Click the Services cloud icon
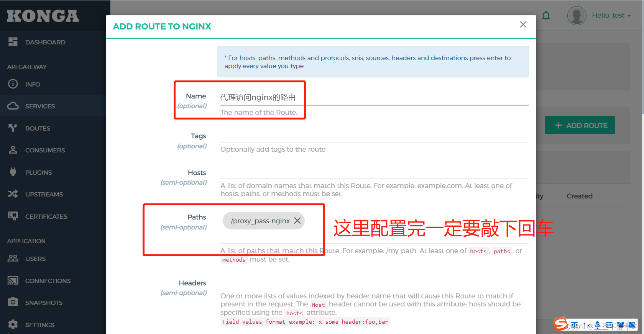Viewport: 644px width, 334px height. pos(13,106)
